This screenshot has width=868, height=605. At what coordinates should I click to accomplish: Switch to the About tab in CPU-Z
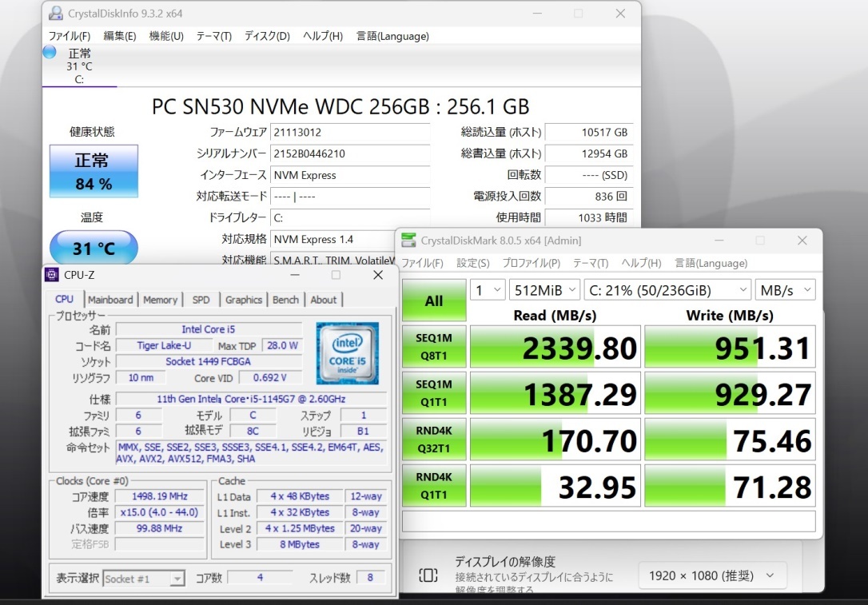[323, 300]
